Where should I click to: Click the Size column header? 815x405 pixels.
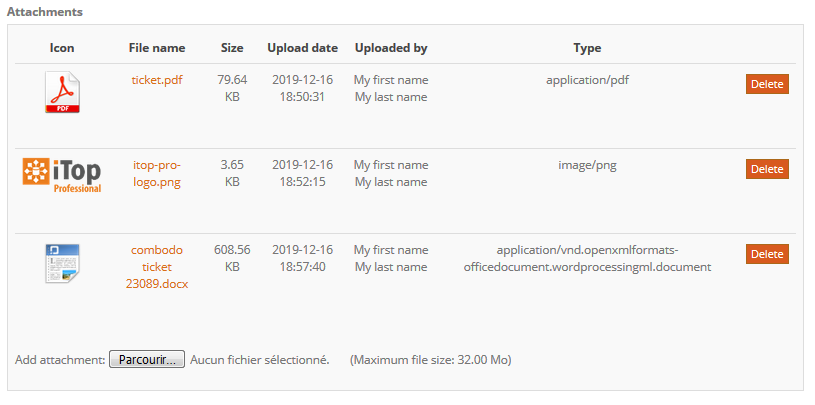(232, 48)
